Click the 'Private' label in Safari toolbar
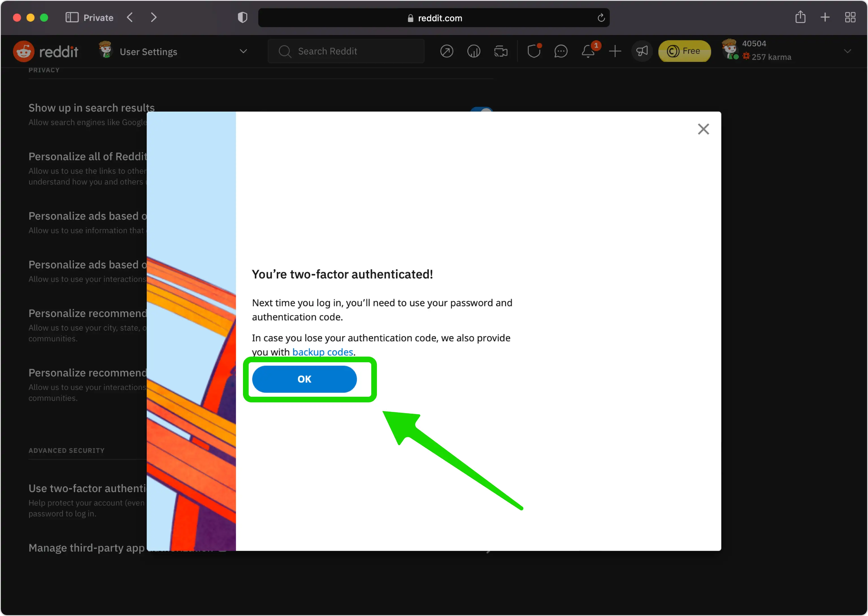Image resolution: width=868 pixels, height=616 pixels. coord(98,18)
